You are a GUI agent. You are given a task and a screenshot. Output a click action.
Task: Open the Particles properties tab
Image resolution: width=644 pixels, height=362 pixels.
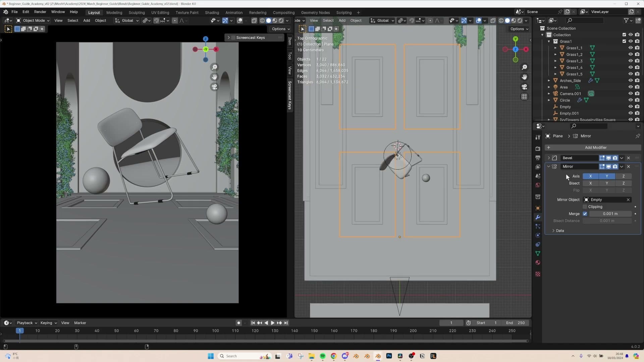pos(538,226)
